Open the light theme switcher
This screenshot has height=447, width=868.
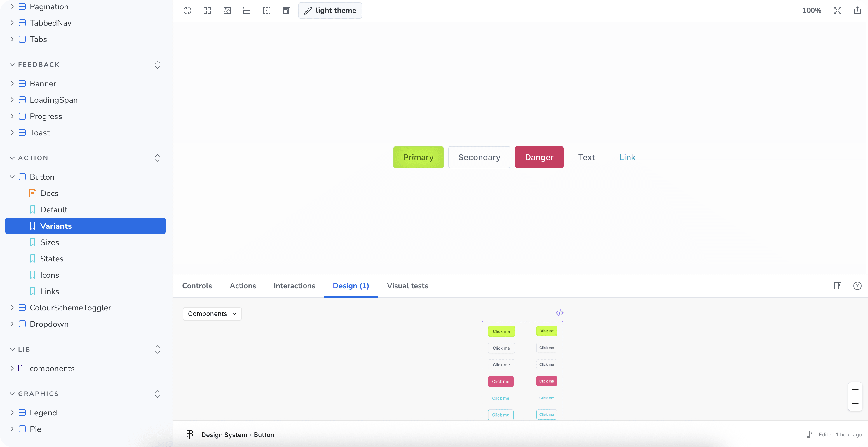(x=330, y=11)
